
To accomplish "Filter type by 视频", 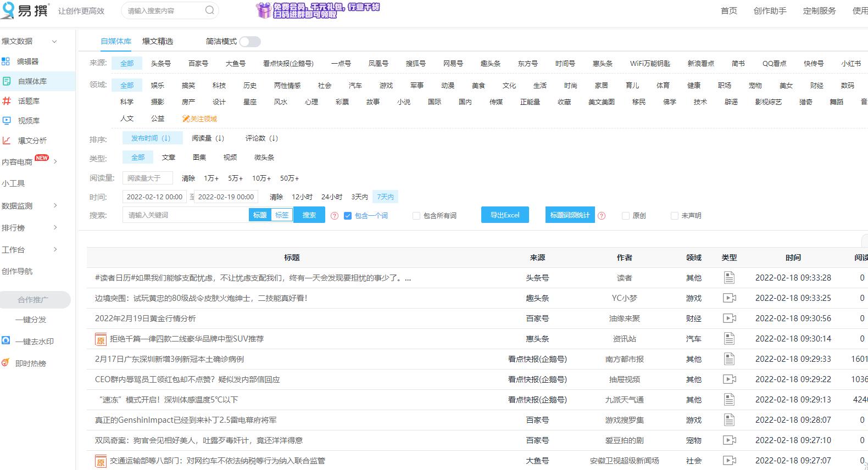I will 230,158.
